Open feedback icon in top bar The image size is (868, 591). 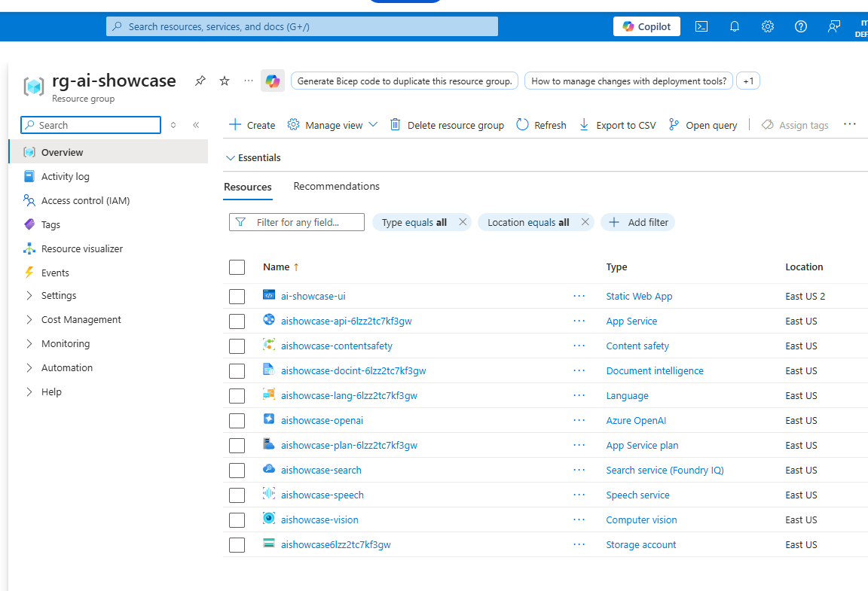pyautogui.click(x=833, y=26)
